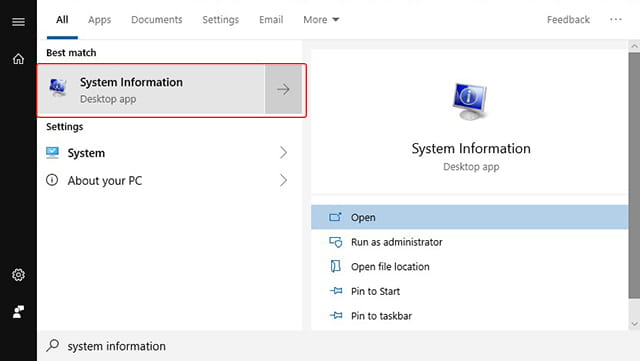The image size is (640, 361).
Task: Click the user feedback person icon
Action: (x=18, y=312)
